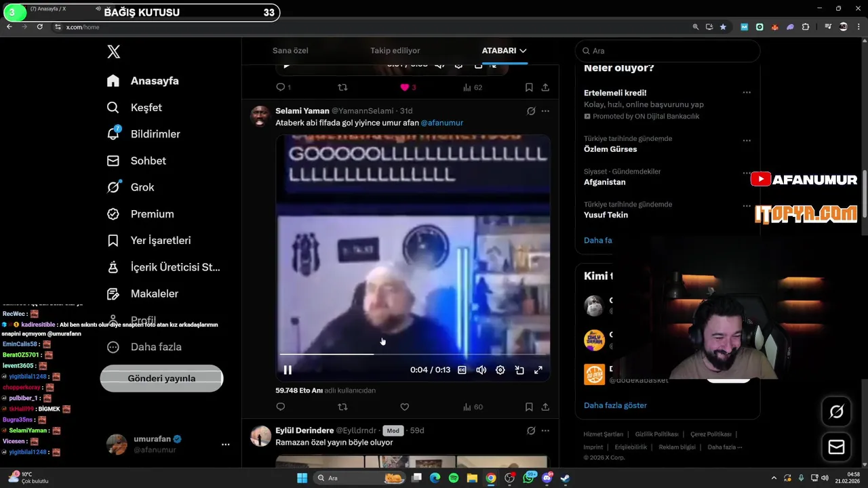Open Selami Yaman's profile name
The image size is (868, 488).
coord(302,110)
